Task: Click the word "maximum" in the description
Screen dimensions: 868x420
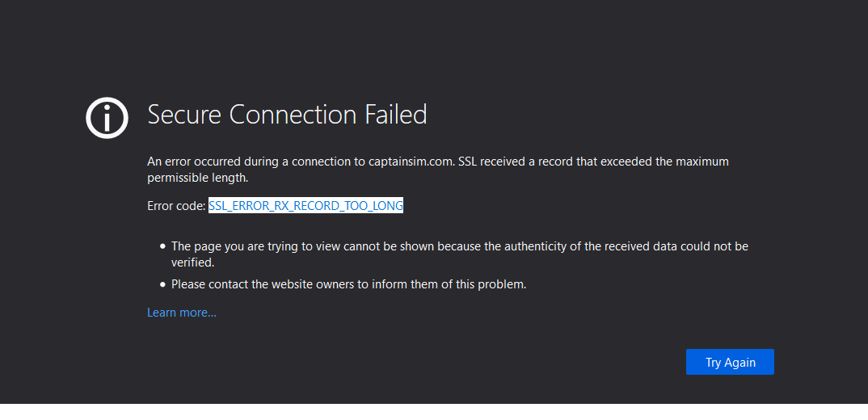Action: point(701,162)
